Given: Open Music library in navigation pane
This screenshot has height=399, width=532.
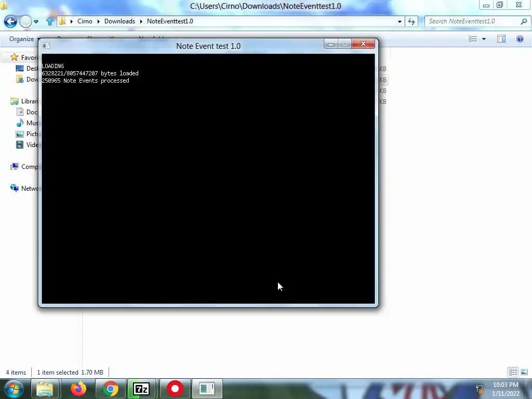Looking at the screenshot, I should (27, 123).
